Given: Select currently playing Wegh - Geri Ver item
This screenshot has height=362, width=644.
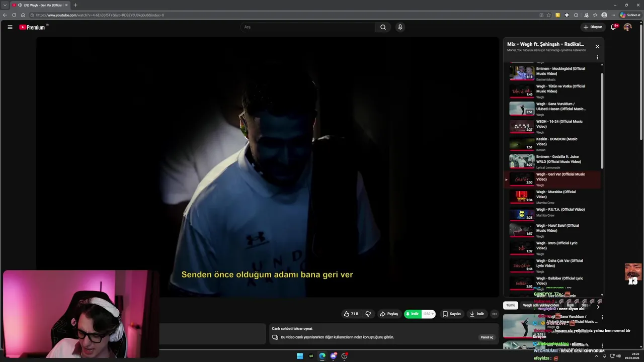Looking at the screenshot, I should click(x=552, y=179).
